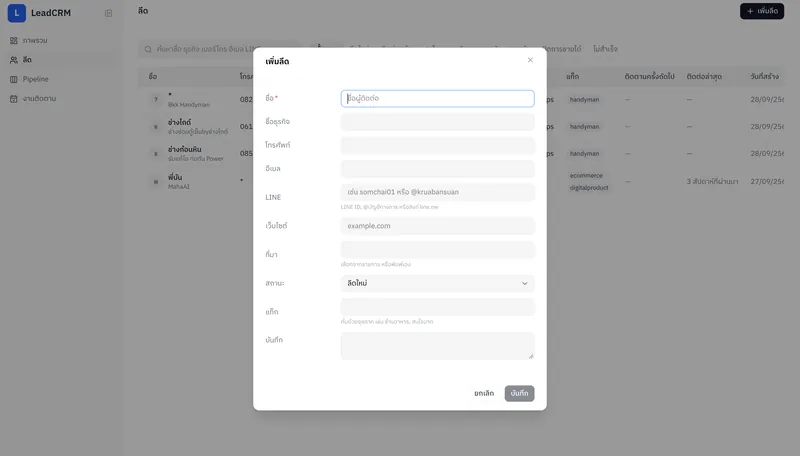Focus the โทรศัพท์ phone field
The width and height of the screenshot is (800, 456).
pyautogui.click(x=437, y=145)
